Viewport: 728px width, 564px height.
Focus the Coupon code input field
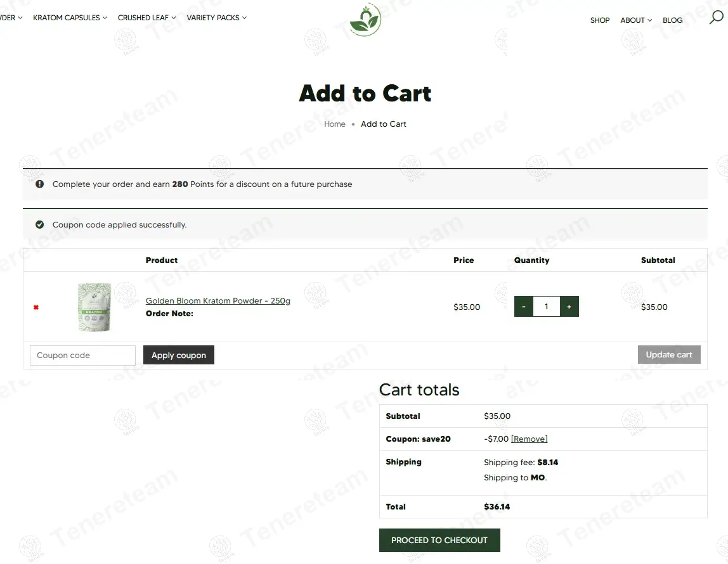click(x=82, y=356)
